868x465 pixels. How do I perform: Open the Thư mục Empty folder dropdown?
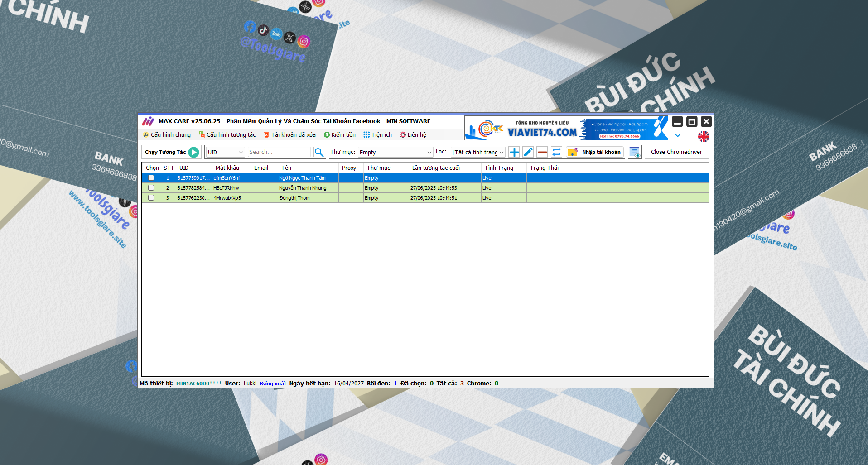click(395, 152)
